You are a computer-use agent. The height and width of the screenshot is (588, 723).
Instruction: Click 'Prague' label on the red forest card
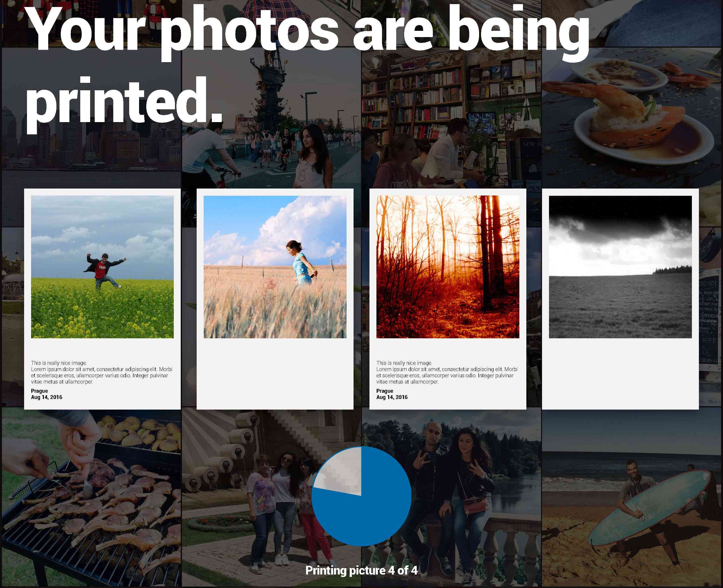(x=385, y=391)
